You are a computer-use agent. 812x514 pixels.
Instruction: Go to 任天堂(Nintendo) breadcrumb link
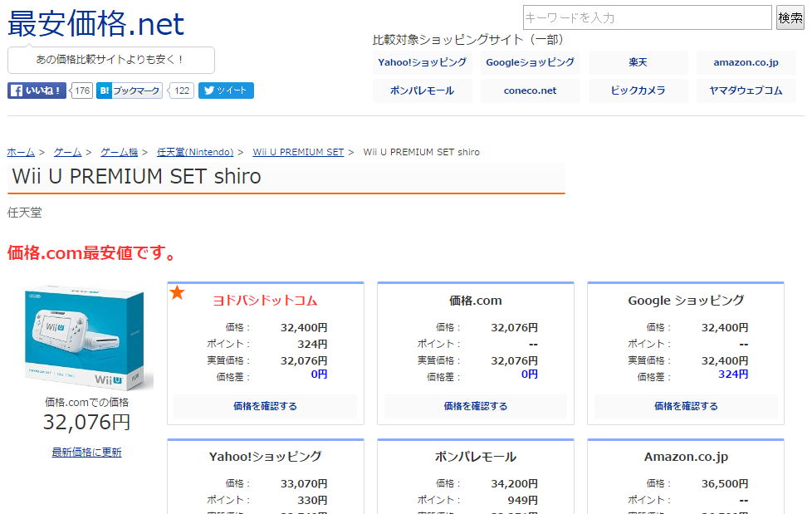(195, 152)
